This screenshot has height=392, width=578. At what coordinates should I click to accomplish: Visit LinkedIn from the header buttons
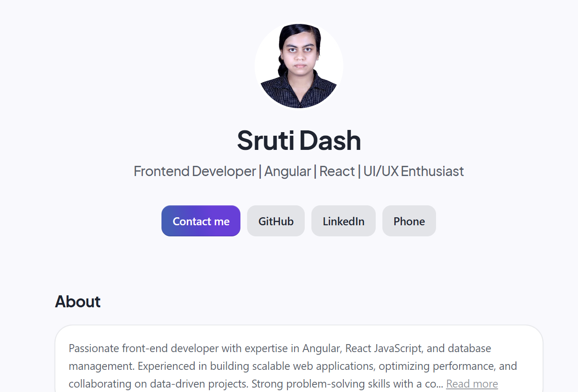(x=343, y=221)
